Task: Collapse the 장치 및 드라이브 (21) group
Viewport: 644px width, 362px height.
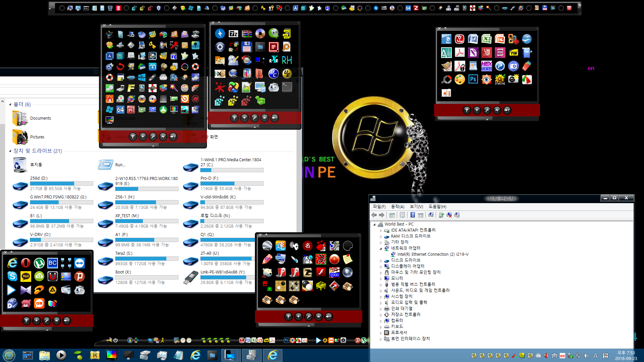Action: pos(10,151)
